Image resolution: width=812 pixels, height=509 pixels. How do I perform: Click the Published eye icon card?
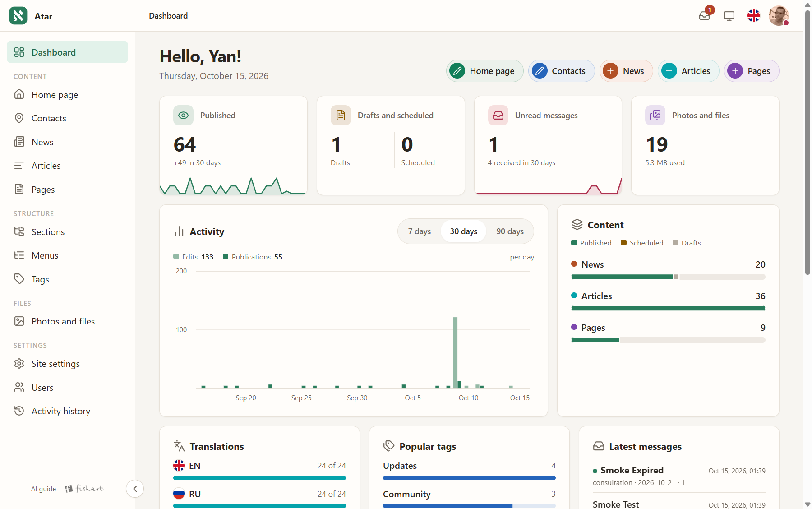(183, 115)
